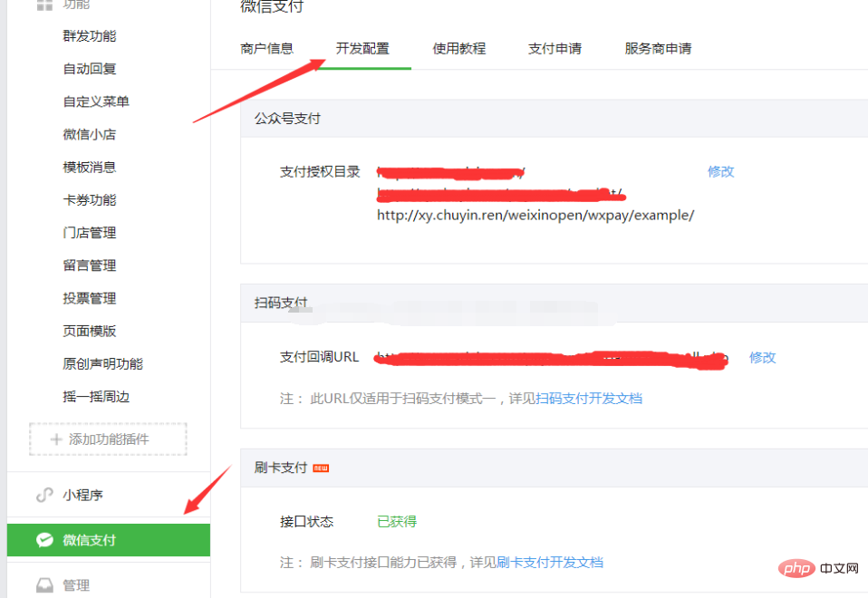
Task: Select 模板消息 in the sidebar
Action: [90, 168]
